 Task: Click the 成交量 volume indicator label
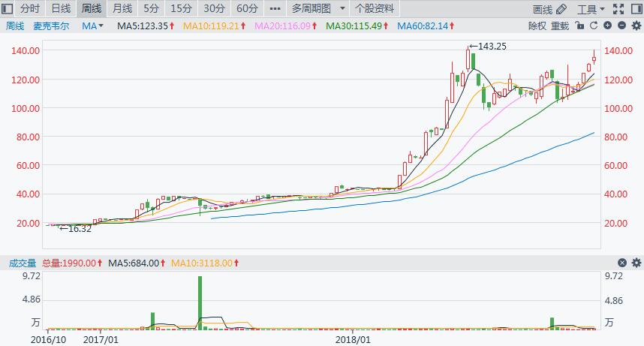pyautogui.click(x=23, y=263)
